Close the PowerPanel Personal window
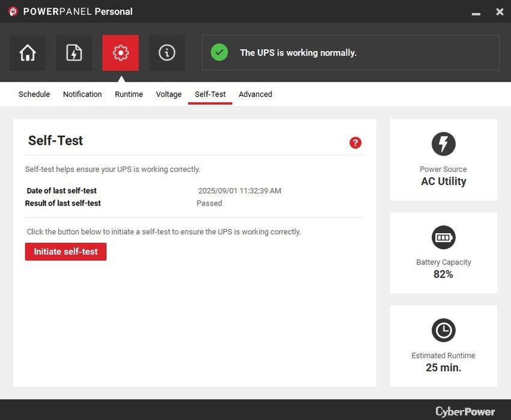 tap(500, 12)
